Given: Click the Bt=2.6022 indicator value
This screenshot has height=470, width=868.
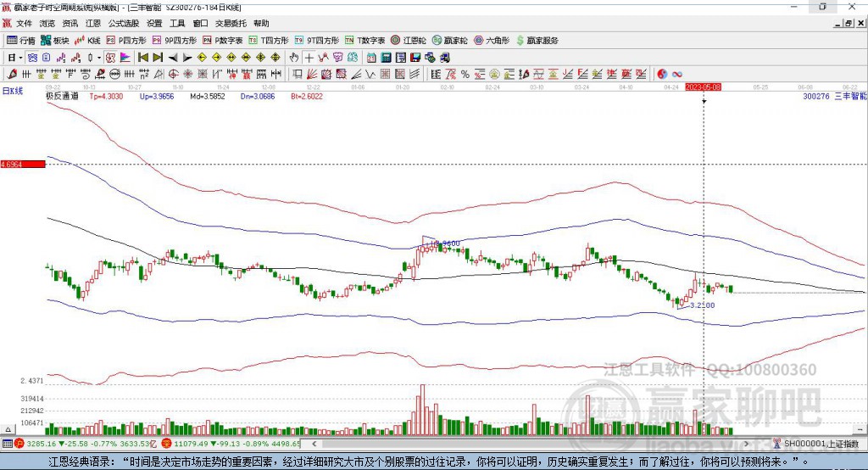Looking at the screenshot, I should (x=307, y=97).
